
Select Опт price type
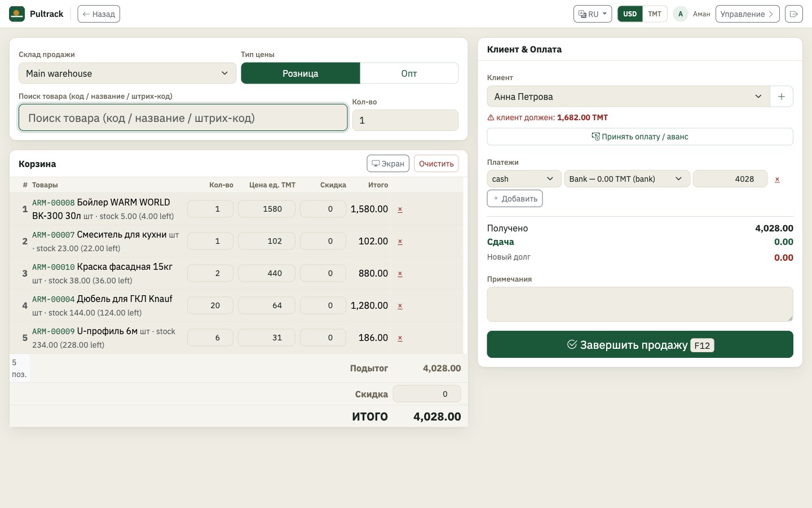pyautogui.click(x=409, y=73)
